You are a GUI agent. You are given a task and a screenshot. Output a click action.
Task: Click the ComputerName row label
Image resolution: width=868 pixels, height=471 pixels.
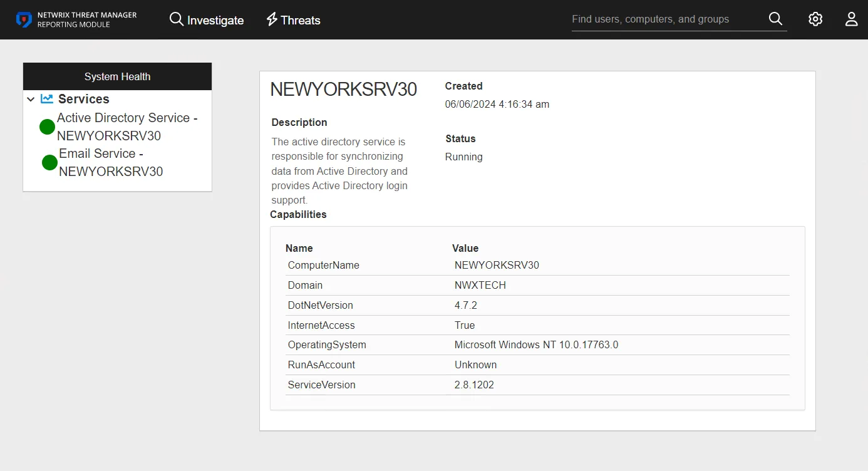coord(324,265)
